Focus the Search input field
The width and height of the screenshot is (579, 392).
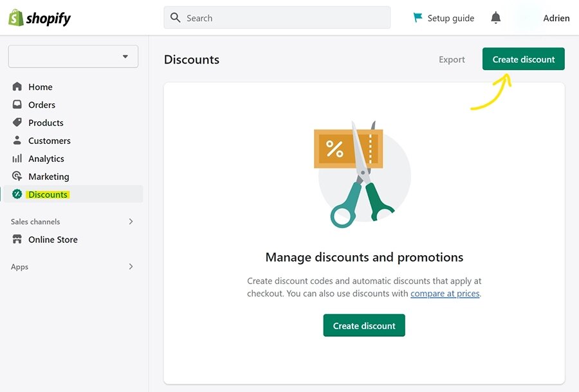point(277,18)
